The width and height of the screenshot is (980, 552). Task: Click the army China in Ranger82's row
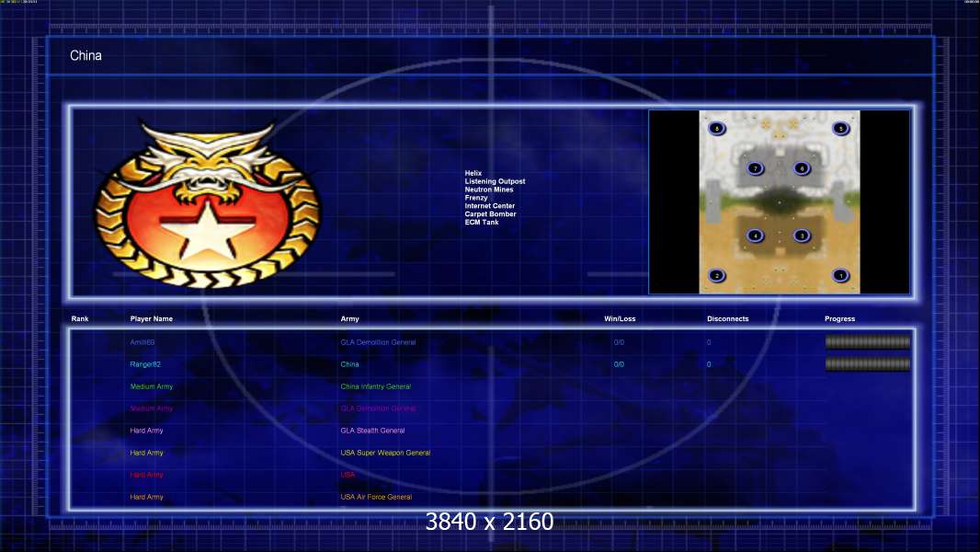pos(350,364)
